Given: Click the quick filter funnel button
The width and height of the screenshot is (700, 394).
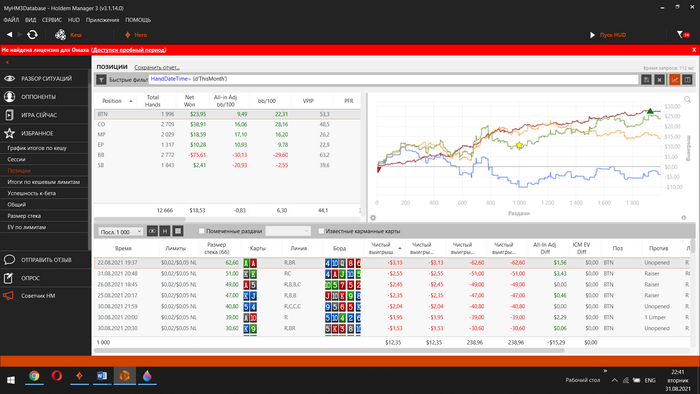Looking at the screenshot, I should click(x=101, y=79).
